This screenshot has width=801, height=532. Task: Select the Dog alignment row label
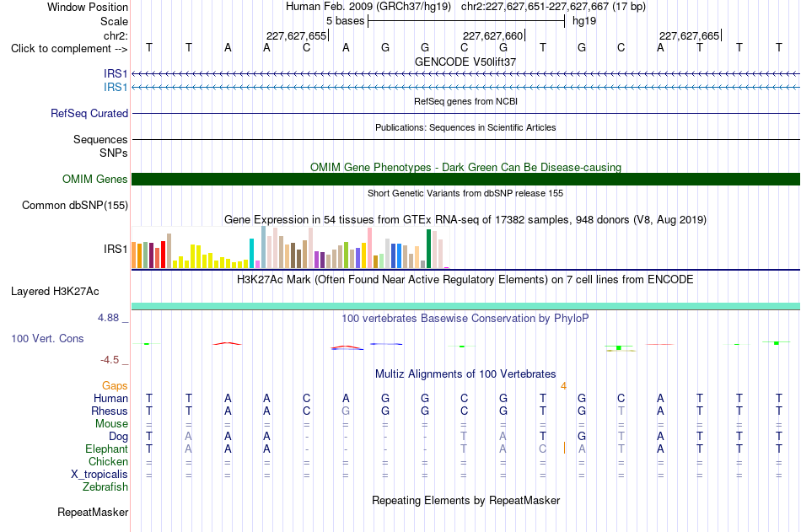pyautogui.click(x=119, y=437)
